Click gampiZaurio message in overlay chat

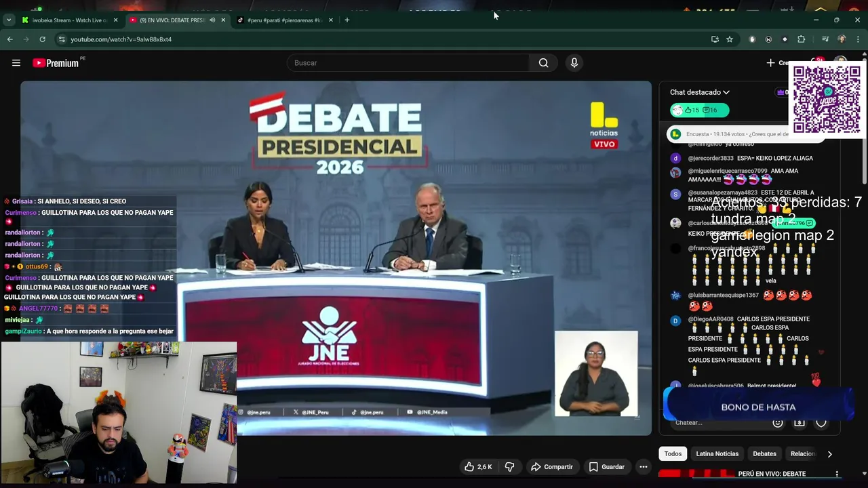[89, 331]
